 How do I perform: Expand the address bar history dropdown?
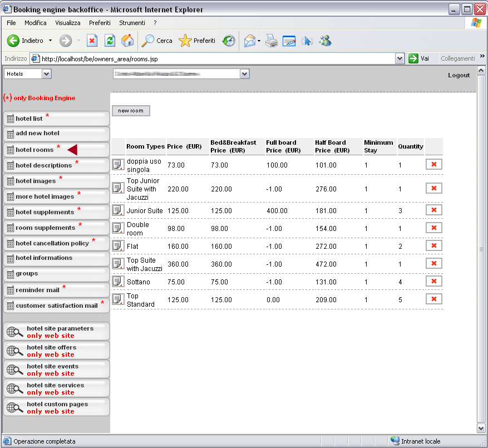(400, 58)
